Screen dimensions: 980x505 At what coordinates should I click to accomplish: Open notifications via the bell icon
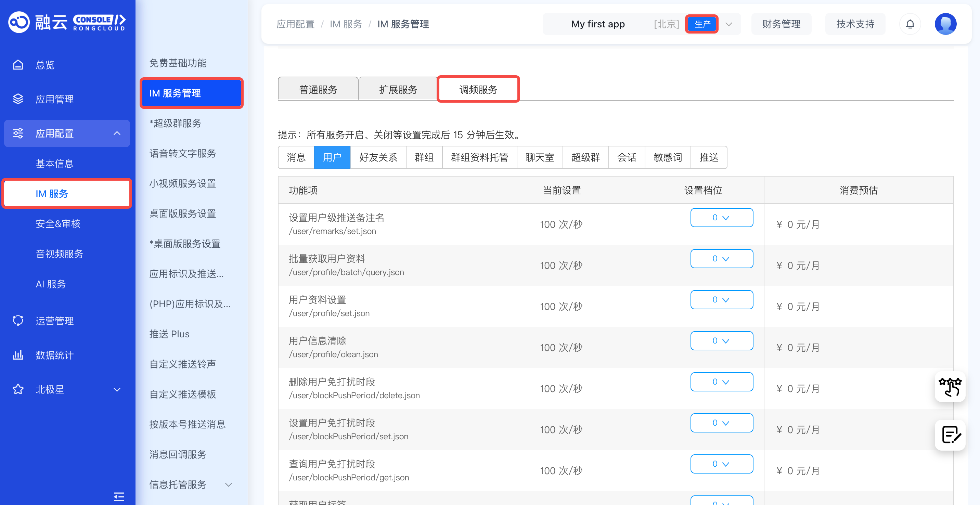coord(910,24)
